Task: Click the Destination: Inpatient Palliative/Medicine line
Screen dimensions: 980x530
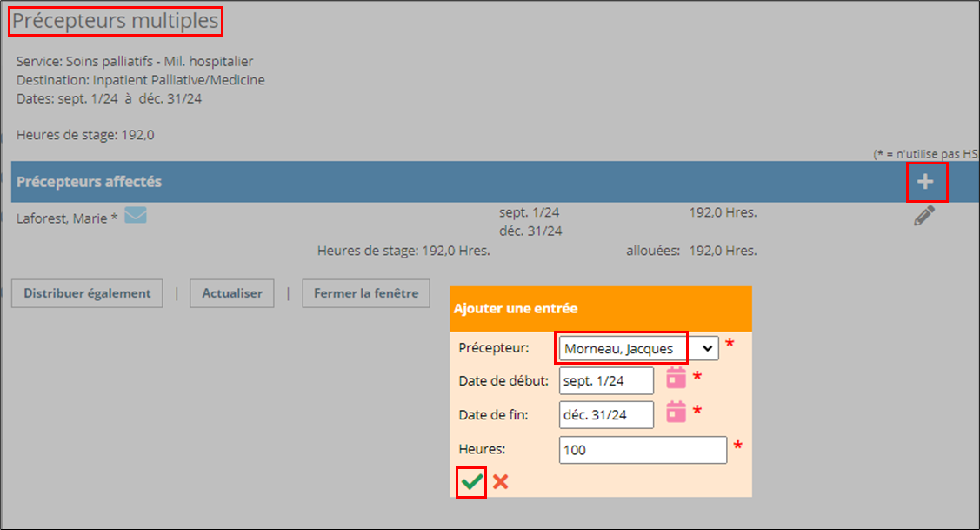Action: point(141,80)
